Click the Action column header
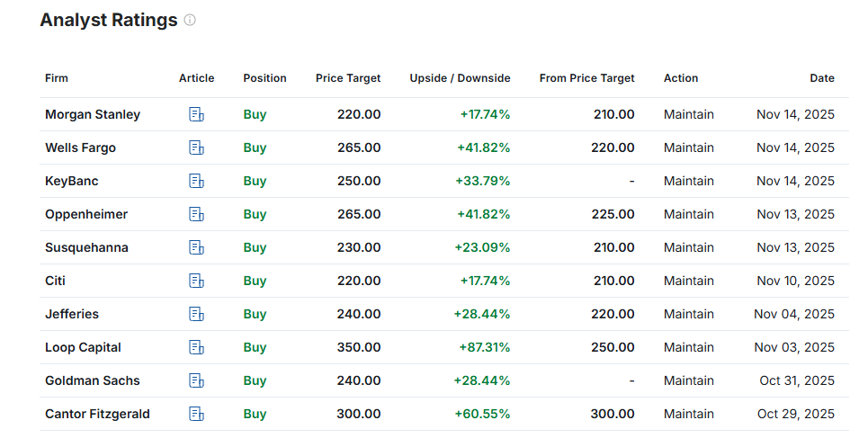Screen dimensions: 868x438 [681, 78]
